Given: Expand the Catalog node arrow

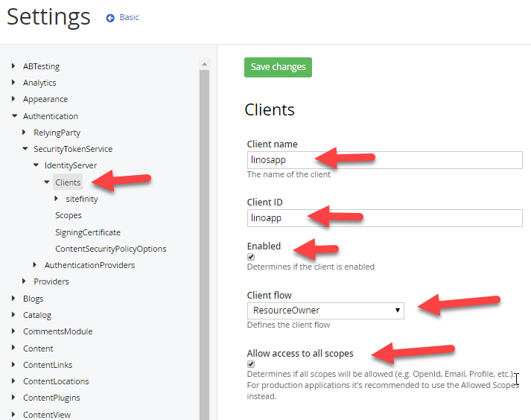Looking at the screenshot, I should tap(13, 314).
